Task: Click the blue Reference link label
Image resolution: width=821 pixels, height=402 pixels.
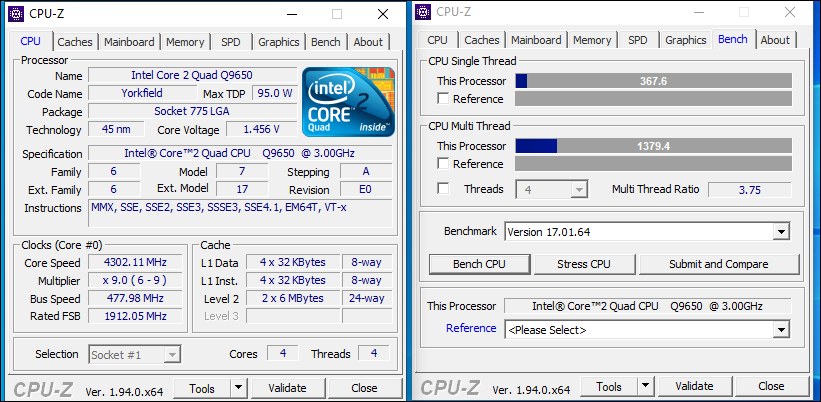Action: (471, 328)
